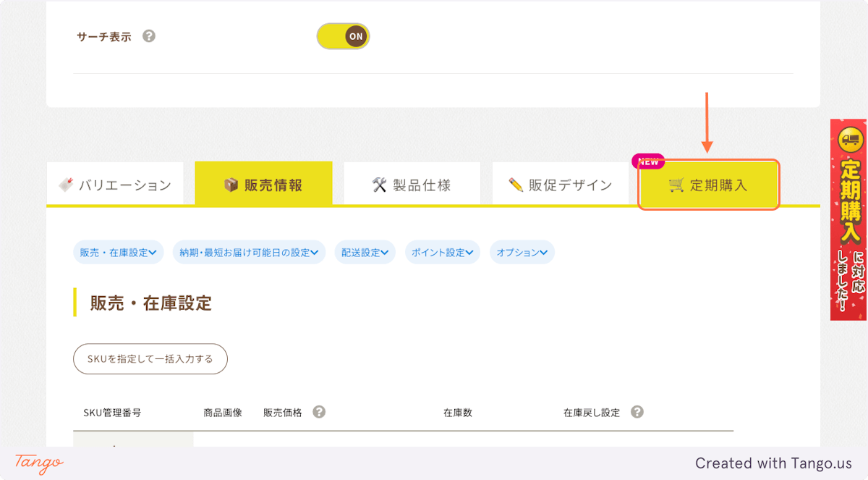The height and width of the screenshot is (480, 868).
Task: Click help icon beside 販売価格 column
Action: (319, 412)
